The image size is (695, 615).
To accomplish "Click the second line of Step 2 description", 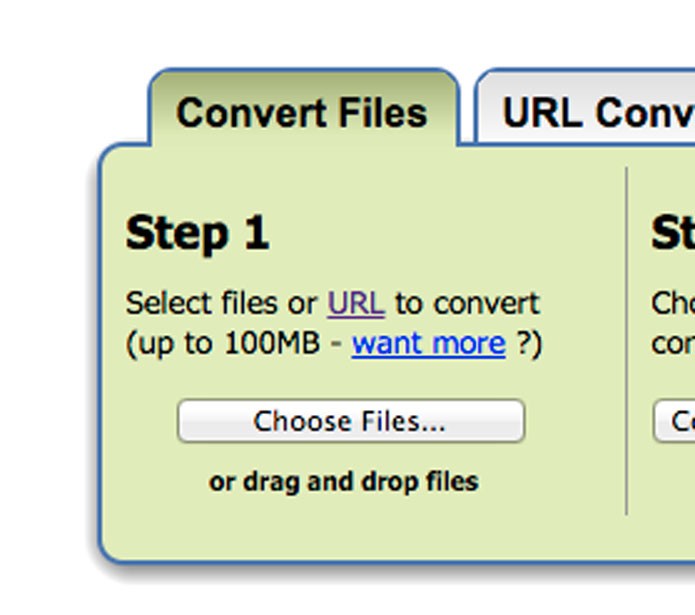I will (673, 343).
